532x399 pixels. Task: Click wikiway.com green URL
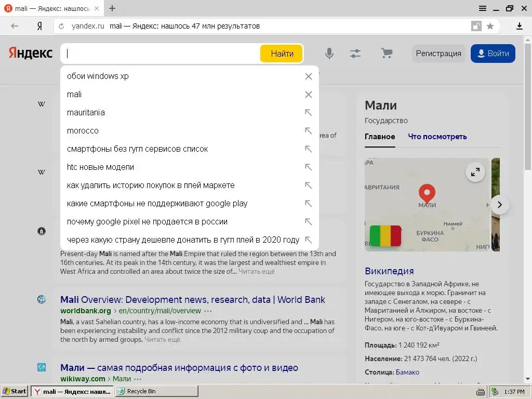(83, 379)
